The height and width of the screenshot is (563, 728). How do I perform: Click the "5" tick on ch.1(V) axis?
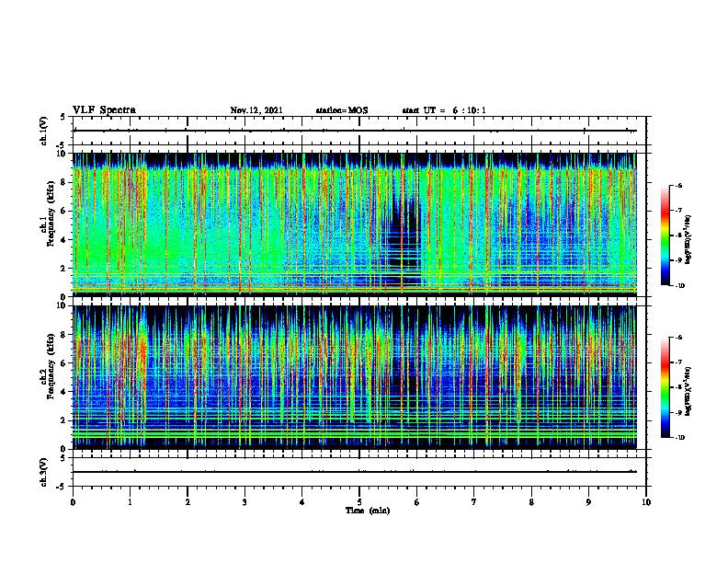[x=63, y=118]
